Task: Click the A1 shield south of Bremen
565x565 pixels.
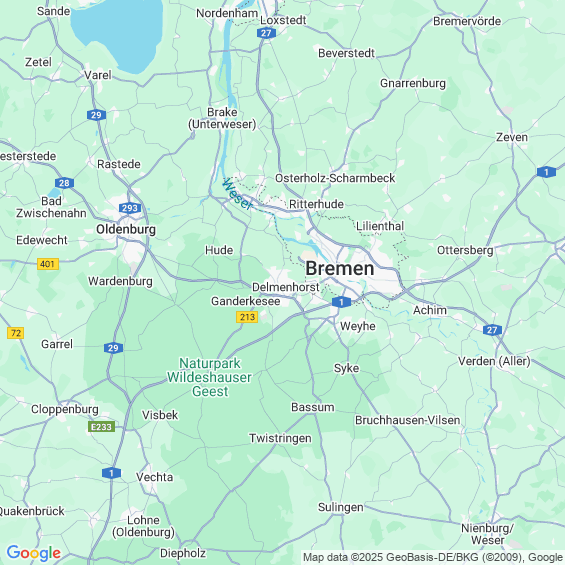Action: (341, 302)
